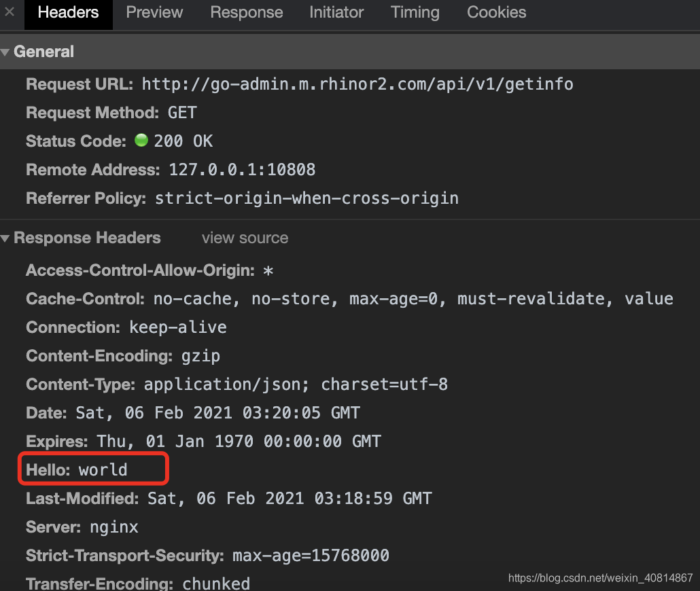Viewport: 700px width, 591px height.
Task: Click the Server nginx value
Action: 114,528
